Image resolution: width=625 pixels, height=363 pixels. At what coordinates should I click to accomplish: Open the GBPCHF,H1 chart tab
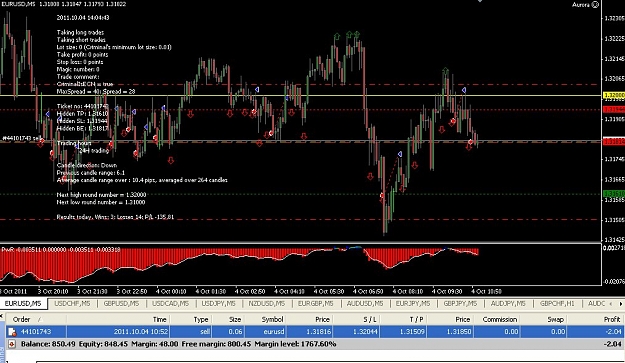coord(557,304)
